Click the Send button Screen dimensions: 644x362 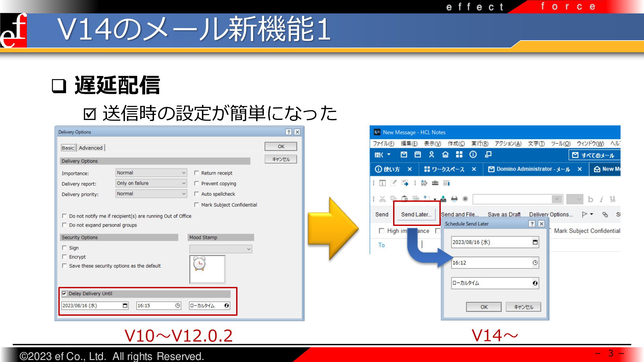tap(382, 215)
